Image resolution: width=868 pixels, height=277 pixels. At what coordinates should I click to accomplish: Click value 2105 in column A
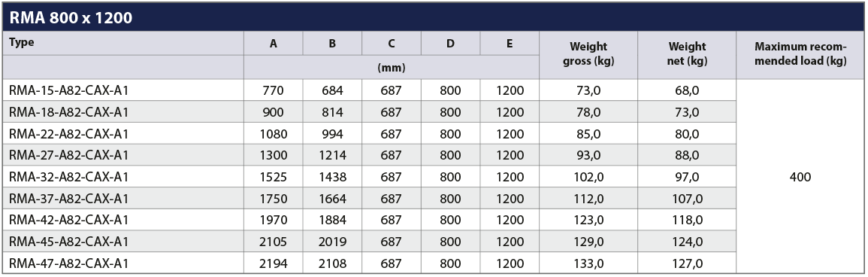(274, 242)
